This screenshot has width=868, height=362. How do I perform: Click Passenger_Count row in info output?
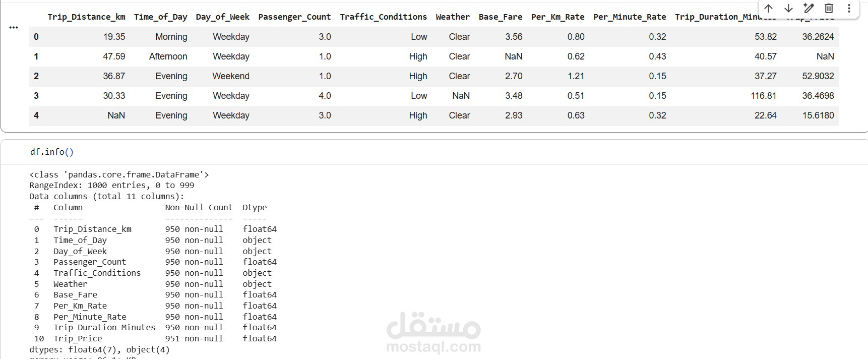coord(155,262)
